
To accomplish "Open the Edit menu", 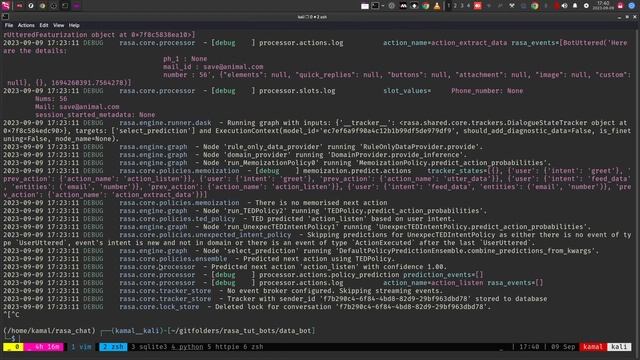I will tap(44, 25).
